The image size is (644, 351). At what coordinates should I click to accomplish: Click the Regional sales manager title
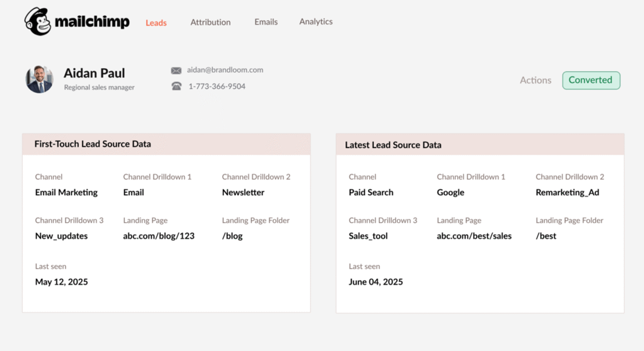tap(99, 87)
